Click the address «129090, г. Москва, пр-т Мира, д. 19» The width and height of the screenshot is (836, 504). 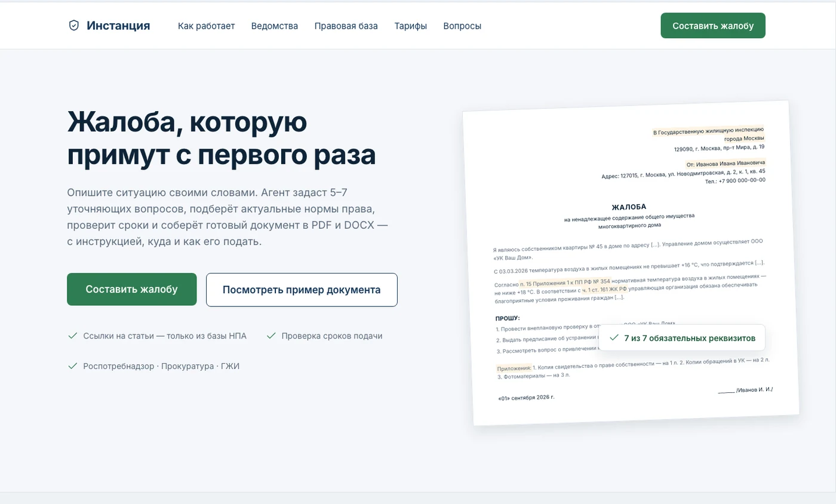pyautogui.click(x=719, y=147)
